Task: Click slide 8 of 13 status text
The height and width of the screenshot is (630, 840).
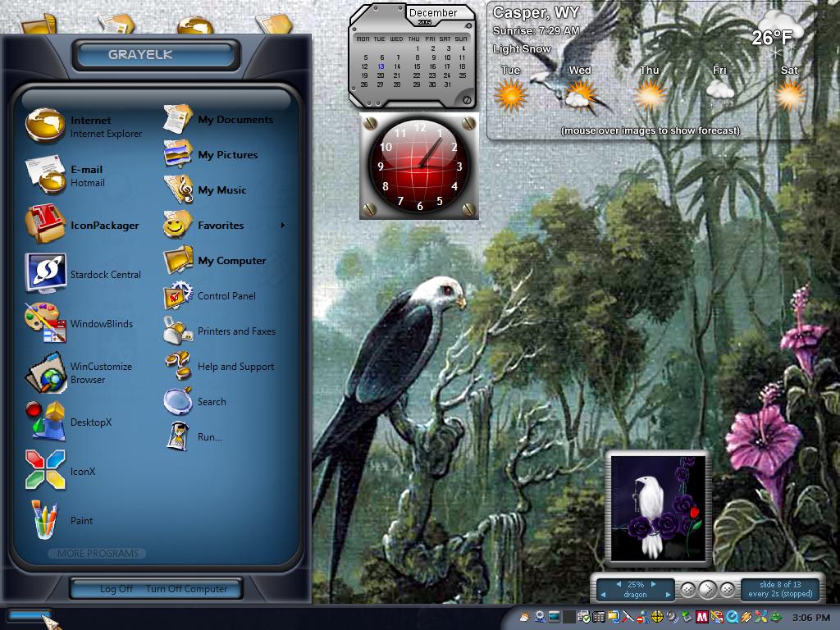Action: pyautogui.click(x=780, y=584)
